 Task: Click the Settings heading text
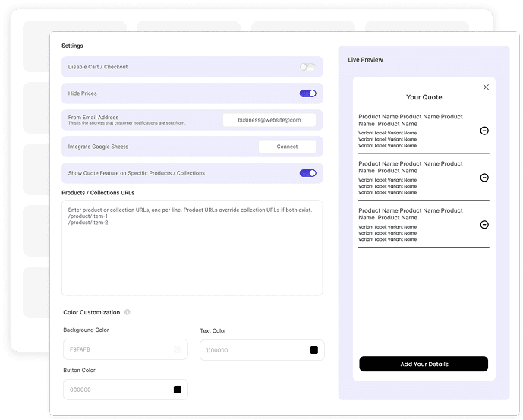pos(72,46)
